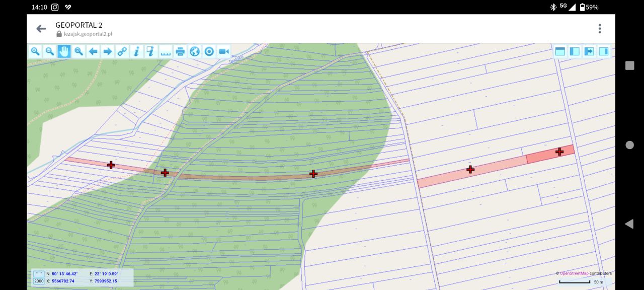Click the leftmost red cross map marker
The width and height of the screenshot is (644, 290).
pos(111,165)
